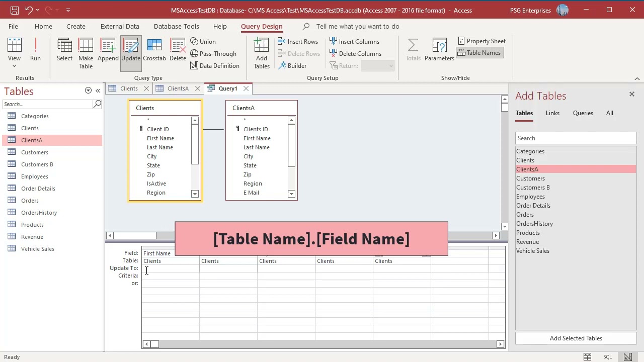
Task: Click the Add Tables search field
Action: tap(576, 138)
